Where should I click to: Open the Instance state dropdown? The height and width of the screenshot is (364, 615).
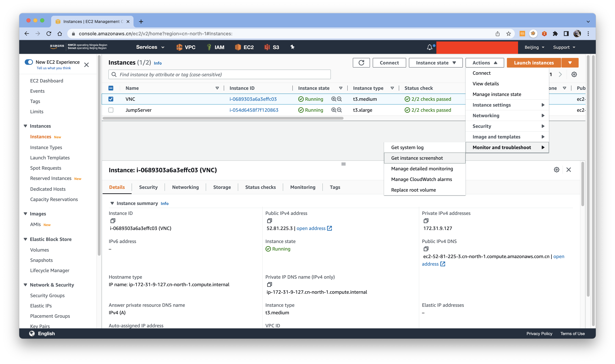point(436,63)
